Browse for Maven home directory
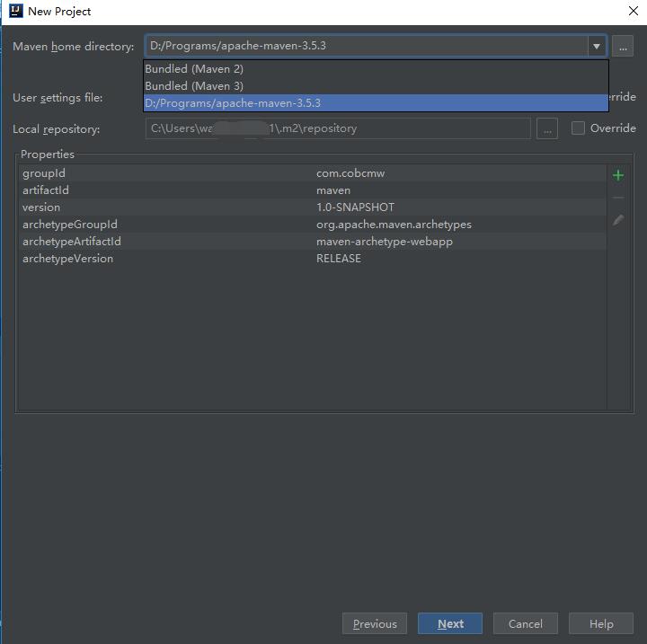The image size is (647, 644). pos(624,46)
